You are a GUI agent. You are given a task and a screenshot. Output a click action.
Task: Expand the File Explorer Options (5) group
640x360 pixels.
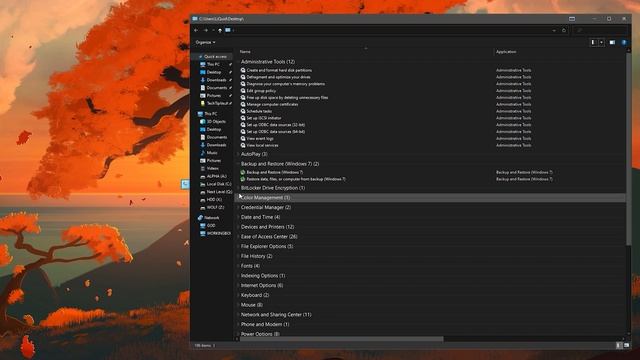point(267,247)
